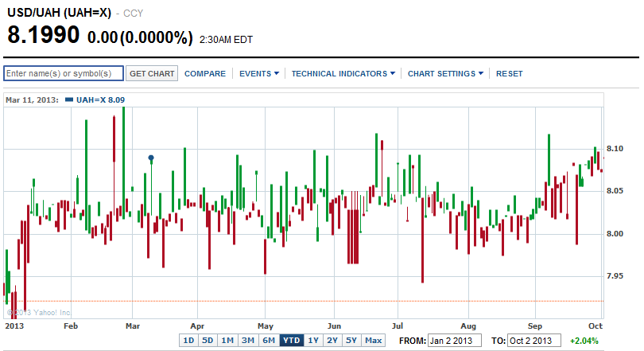Screen dimensions: 644x351
Task: Switch to the 3M range
Action: (x=248, y=341)
